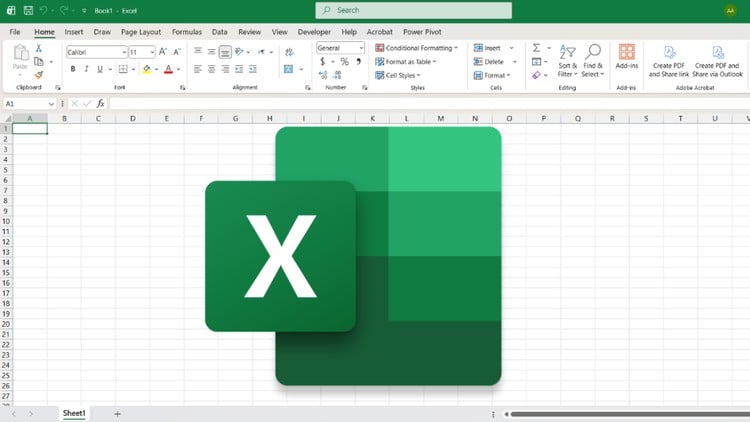The image size is (750, 422).
Task: Click the Clear eraser icon
Action: click(x=536, y=75)
